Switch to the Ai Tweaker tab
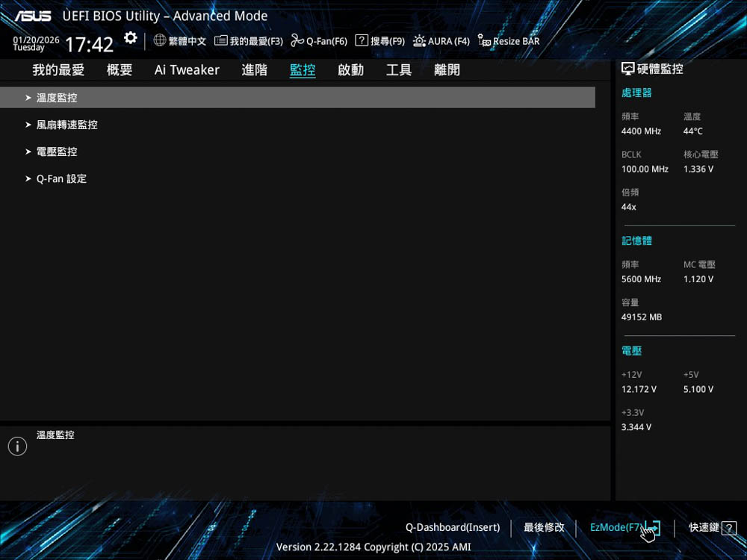 click(187, 70)
